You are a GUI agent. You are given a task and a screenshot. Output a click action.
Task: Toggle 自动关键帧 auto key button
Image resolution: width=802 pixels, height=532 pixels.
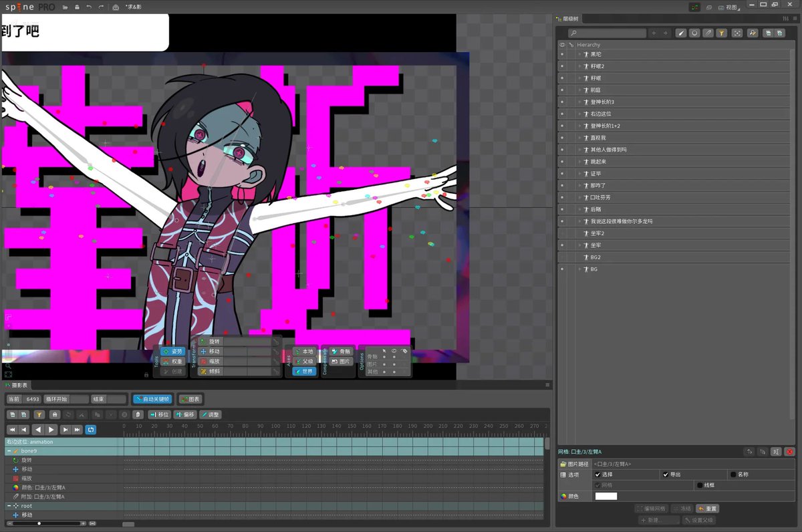click(x=152, y=399)
